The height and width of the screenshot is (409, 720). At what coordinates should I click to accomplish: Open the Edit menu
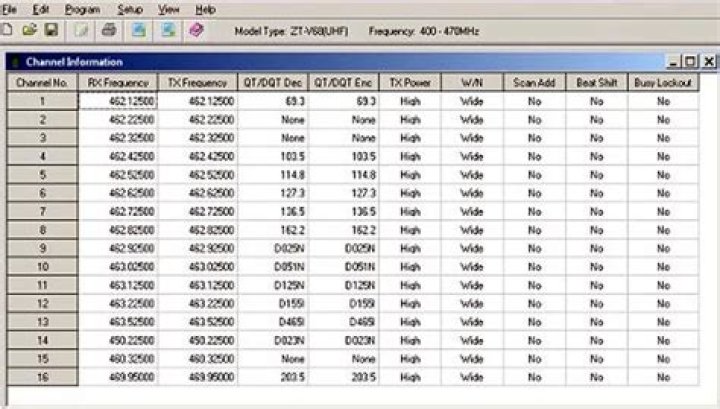tap(41, 9)
